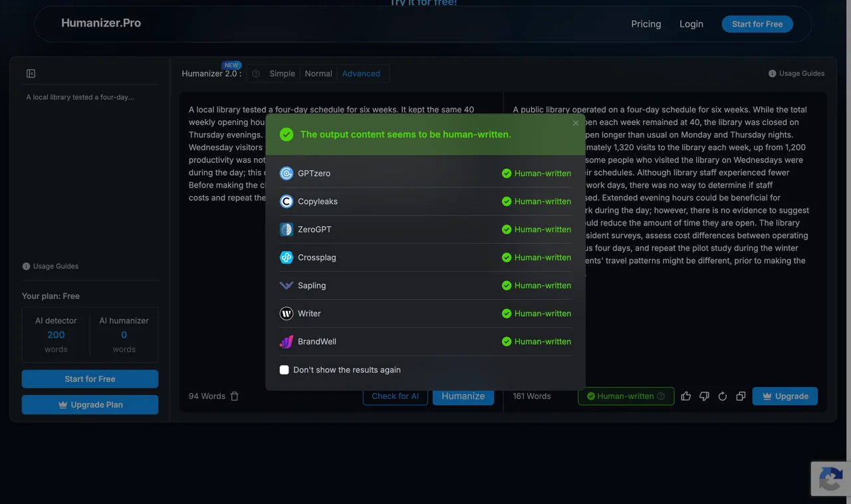This screenshot has width=851, height=504.
Task: Select the Normal humanizer mode
Action: point(318,74)
